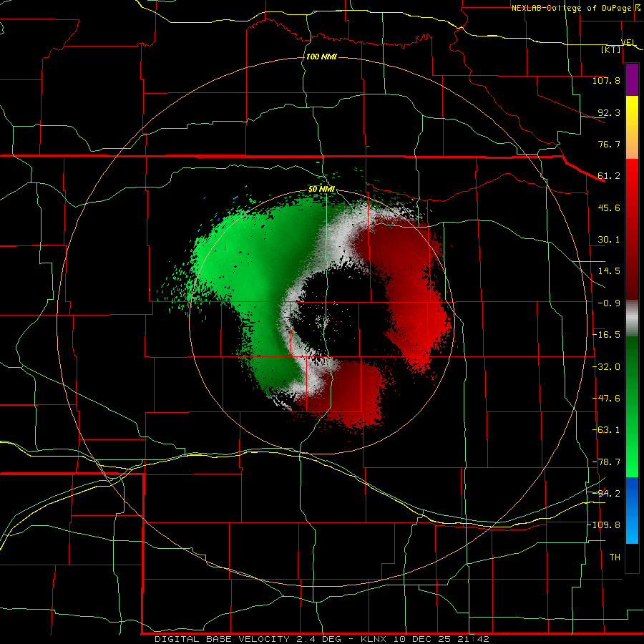Screen dimensions: 644x644
Task: Click the 61.2 velocity scale value
Action: (609, 176)
